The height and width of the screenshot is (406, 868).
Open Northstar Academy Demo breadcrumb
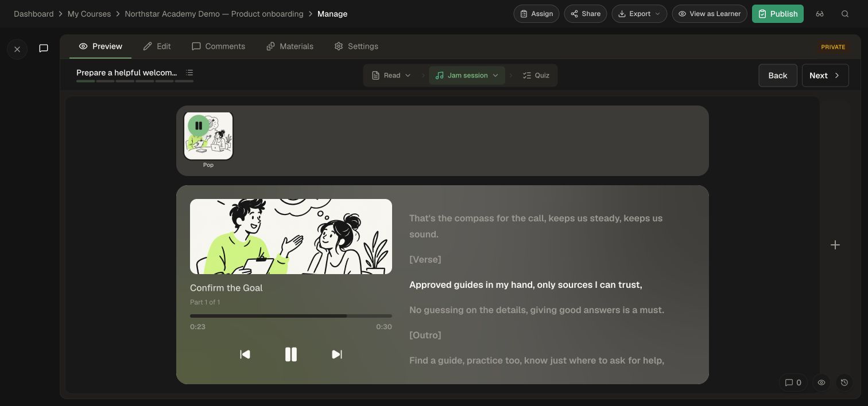click(214, 14)
